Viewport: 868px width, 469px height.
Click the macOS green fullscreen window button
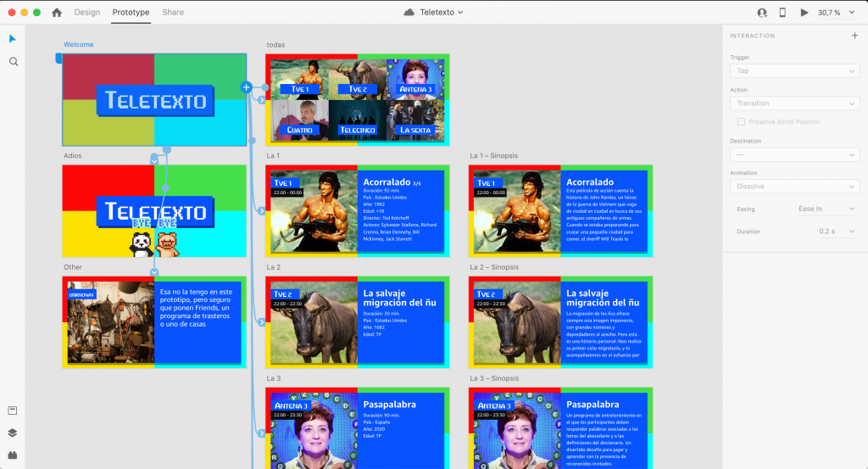[x=36, y=12]
